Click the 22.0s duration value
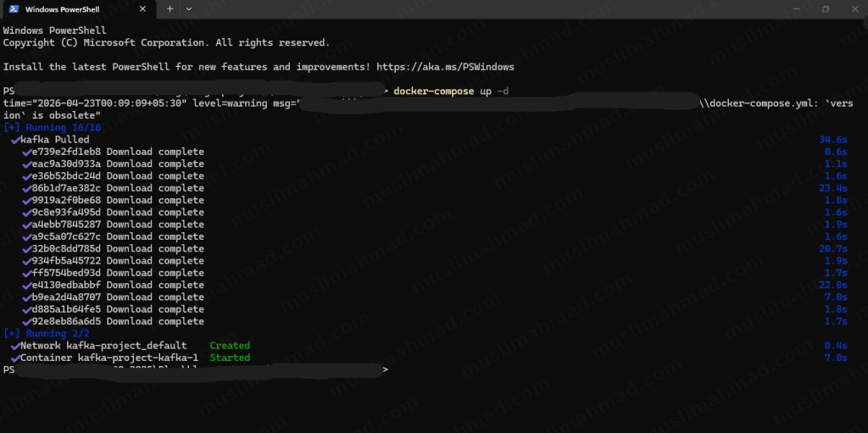This screenshot has height=433, width=868. 833,286
